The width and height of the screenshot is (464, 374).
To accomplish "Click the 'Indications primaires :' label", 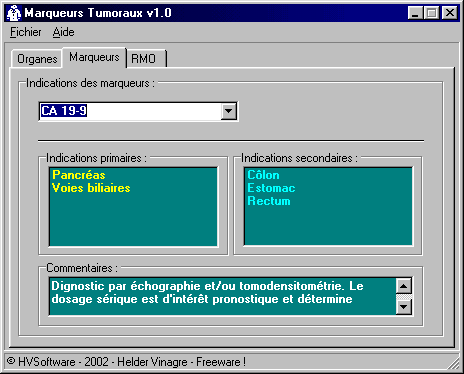I will pos(96,158).
